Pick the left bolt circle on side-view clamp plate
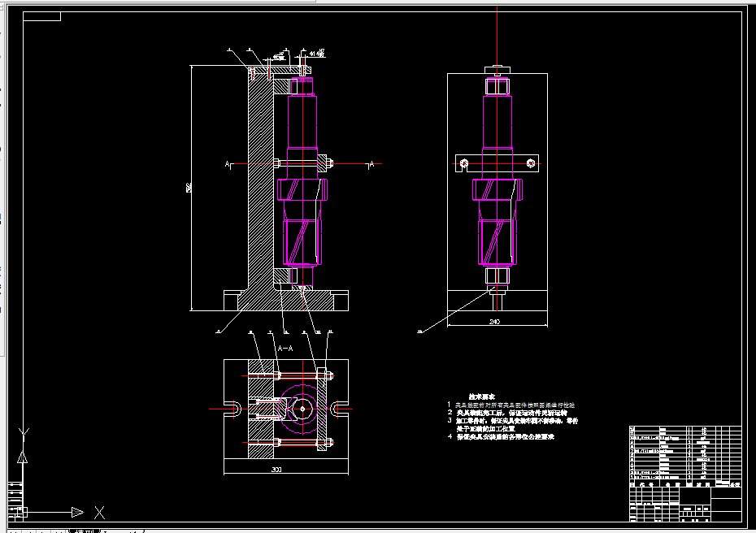This screenshot has width=756, height=533. click(464, 163)
